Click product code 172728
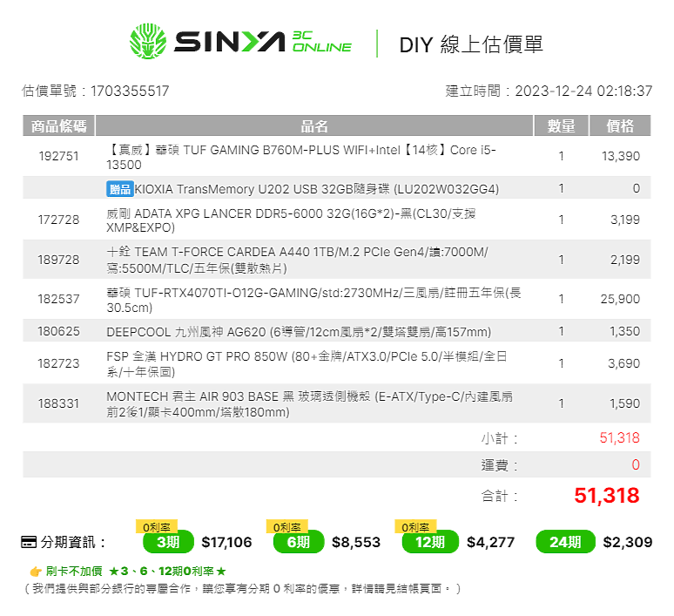Screen dimensions: 674x616 point(59,220)
